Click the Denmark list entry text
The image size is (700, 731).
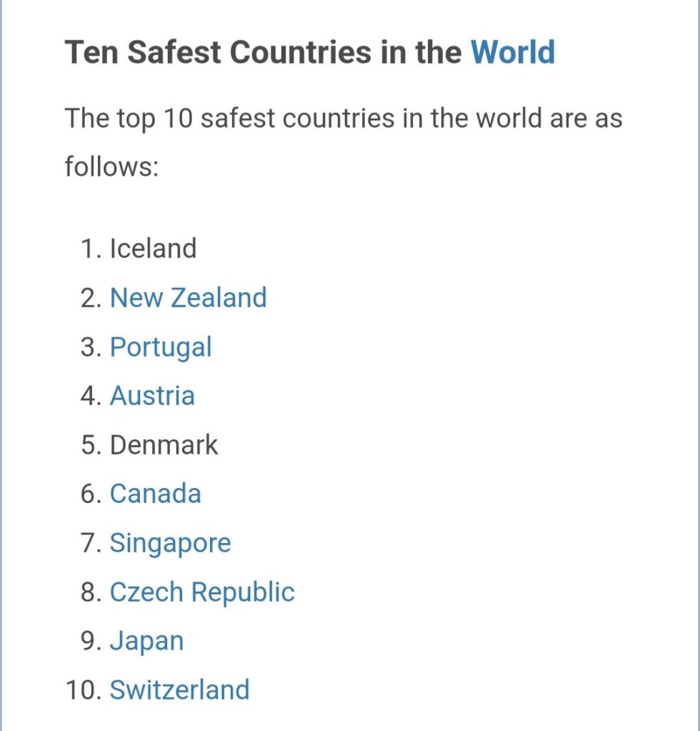164,444
